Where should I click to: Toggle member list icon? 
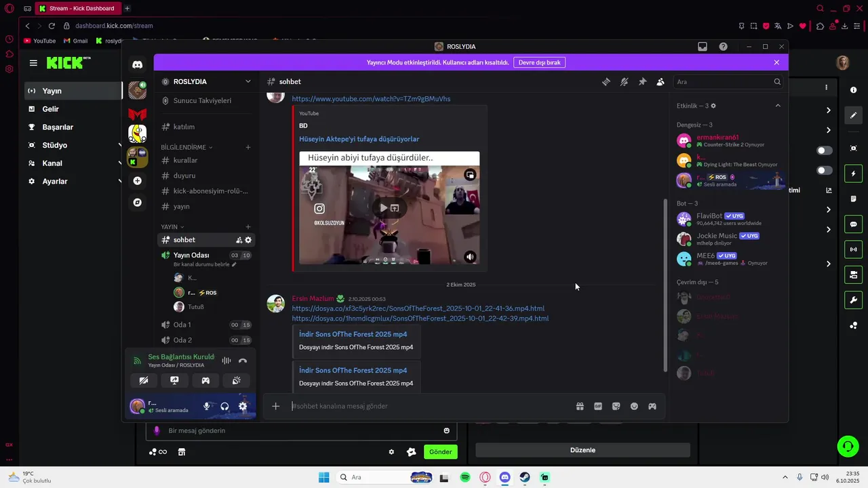(x=660, y=82)
